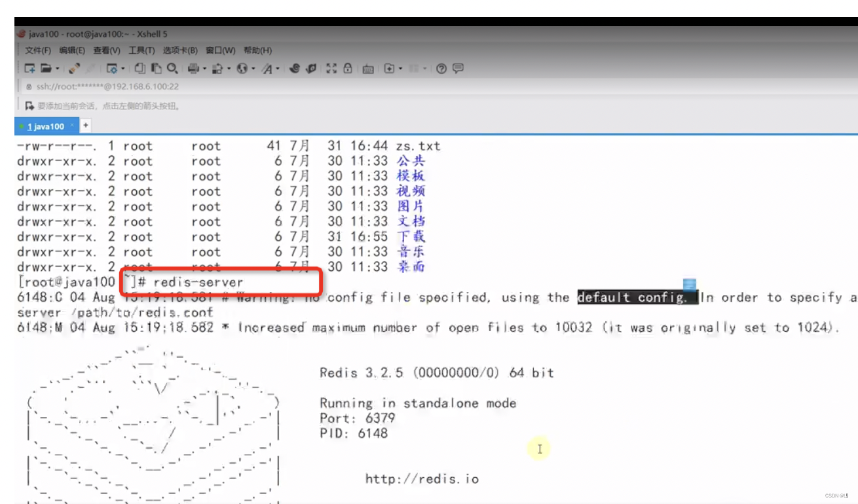Click the Font letter A icon

[267, 68]
